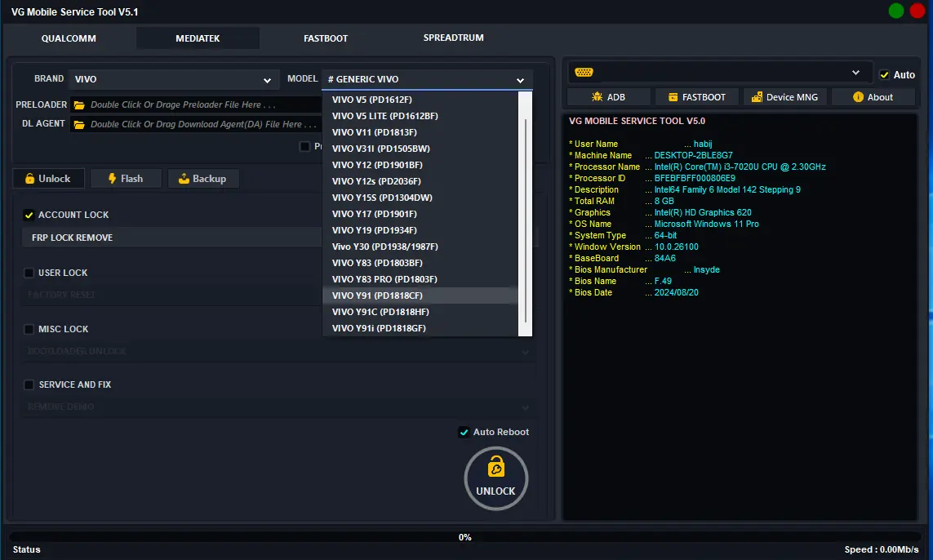
Task: Click the model list scrollbar
Action: coord(526,220)
